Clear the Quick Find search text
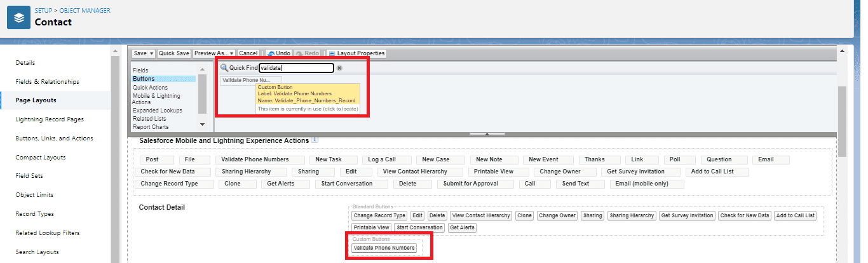 339,68
